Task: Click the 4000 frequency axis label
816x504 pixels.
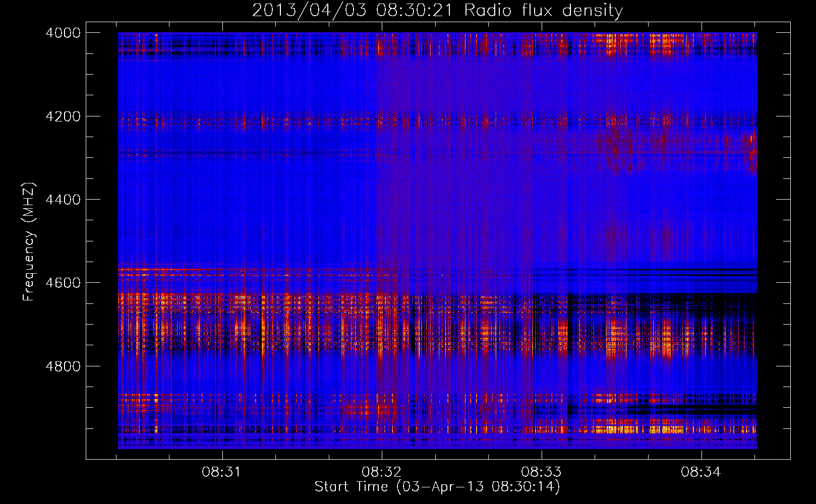Action: tap(63, 33)
